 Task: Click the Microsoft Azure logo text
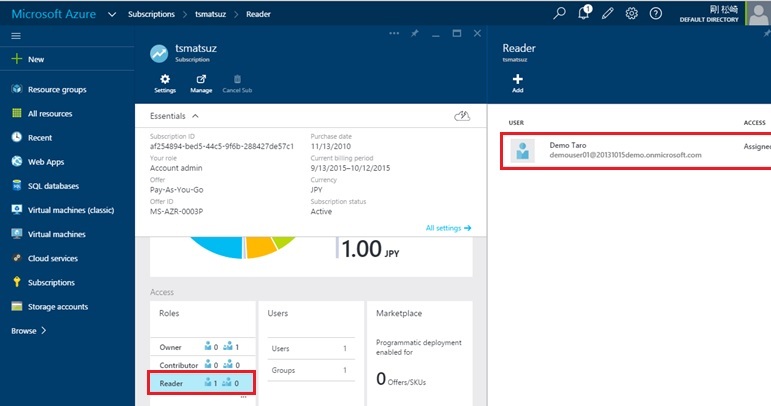(53, 14)
